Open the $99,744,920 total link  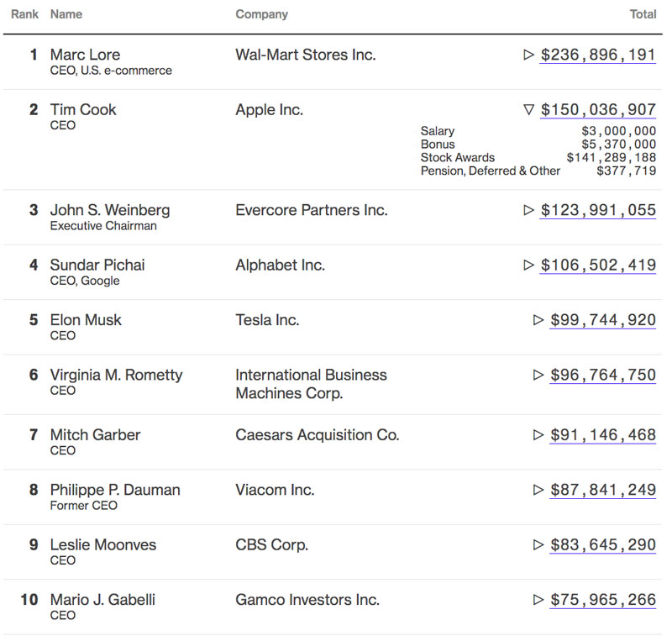603,320
